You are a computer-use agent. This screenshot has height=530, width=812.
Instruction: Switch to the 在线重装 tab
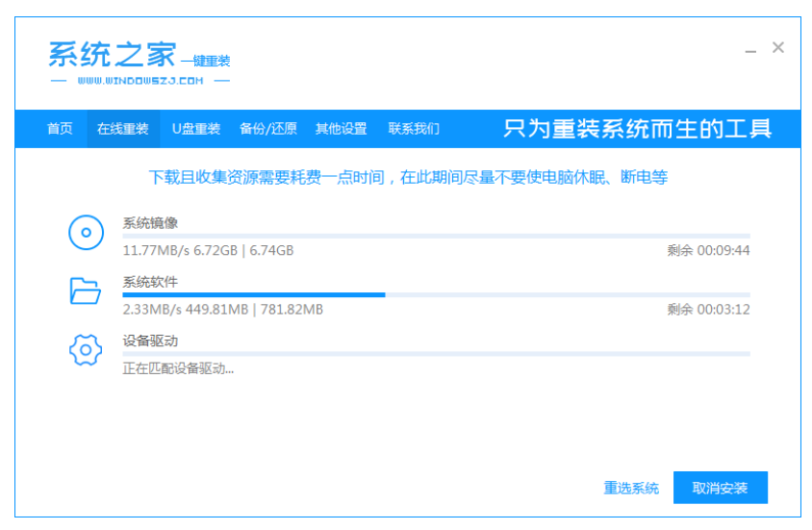click(122, 129)
